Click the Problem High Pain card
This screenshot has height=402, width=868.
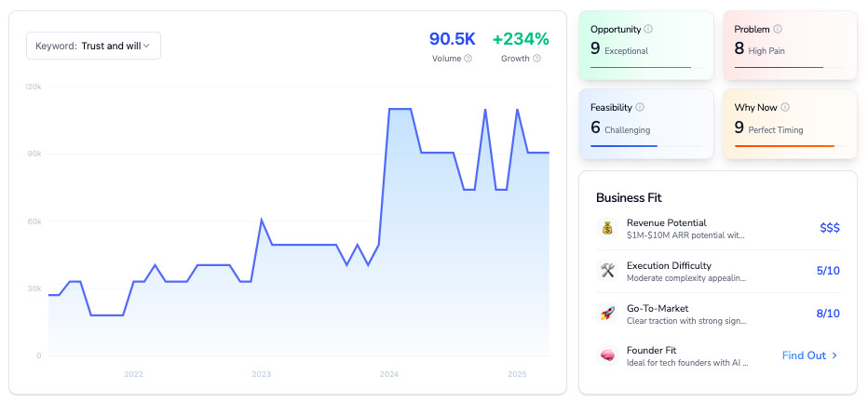[x=789, y=45]
